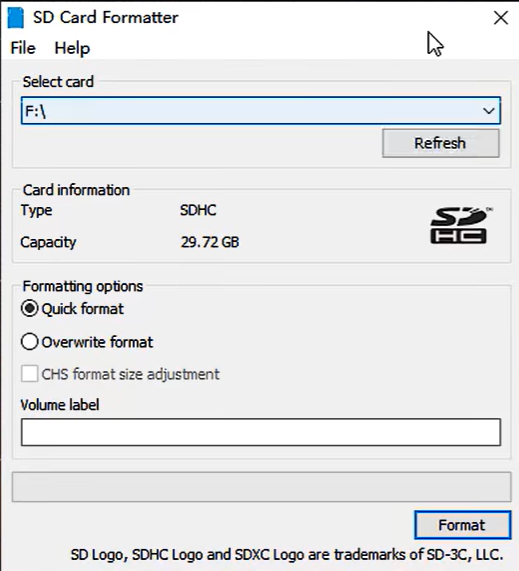Click the Card information group heading
The width and height of the screenshot is (519, 571).
(76, 190)
